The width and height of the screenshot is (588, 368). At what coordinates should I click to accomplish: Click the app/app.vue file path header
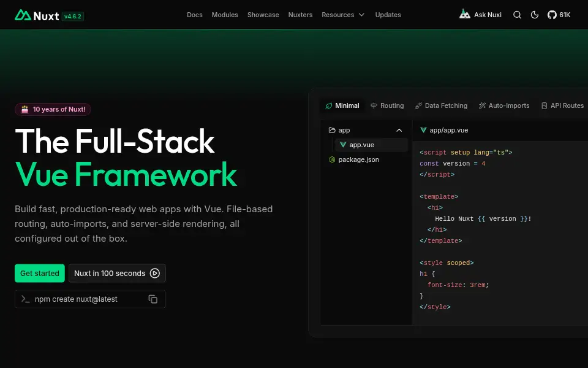[x=448, y=130]
